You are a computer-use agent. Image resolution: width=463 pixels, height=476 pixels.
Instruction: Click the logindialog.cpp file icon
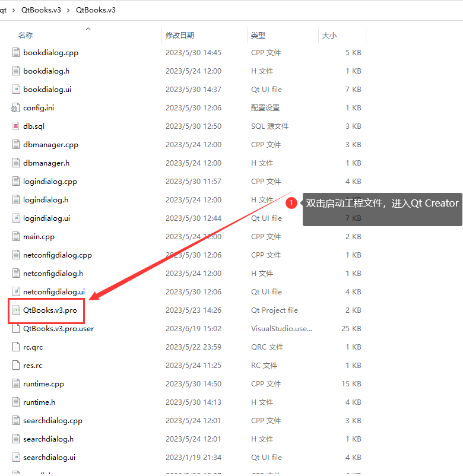click(x=16, y=181)
